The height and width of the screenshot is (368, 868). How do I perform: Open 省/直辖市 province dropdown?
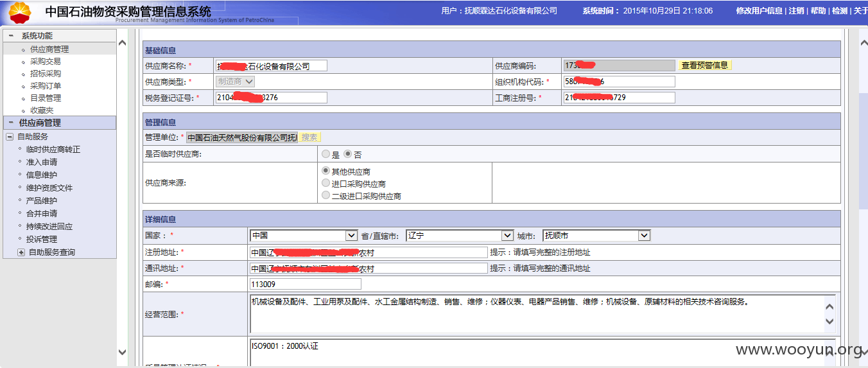tap(460, 236)
